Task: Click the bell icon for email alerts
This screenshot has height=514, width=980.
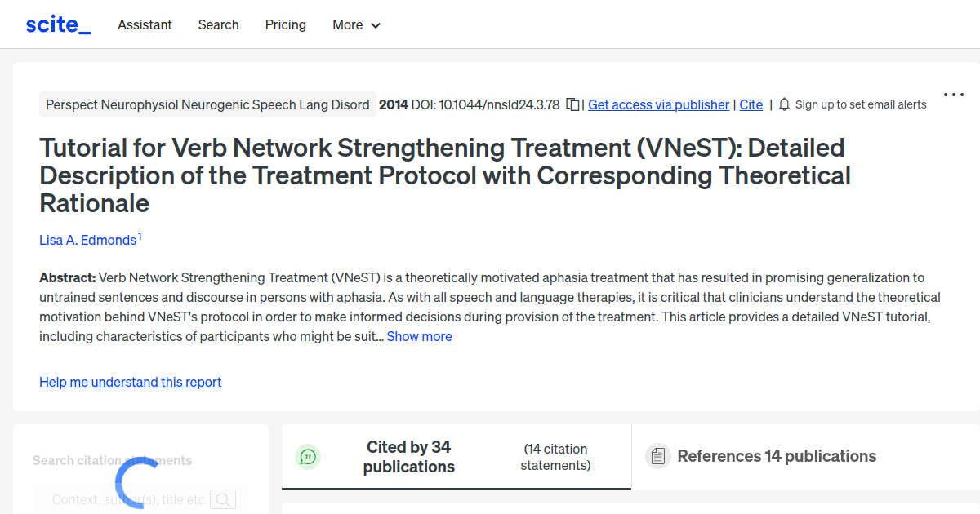Action: point(783,104)
